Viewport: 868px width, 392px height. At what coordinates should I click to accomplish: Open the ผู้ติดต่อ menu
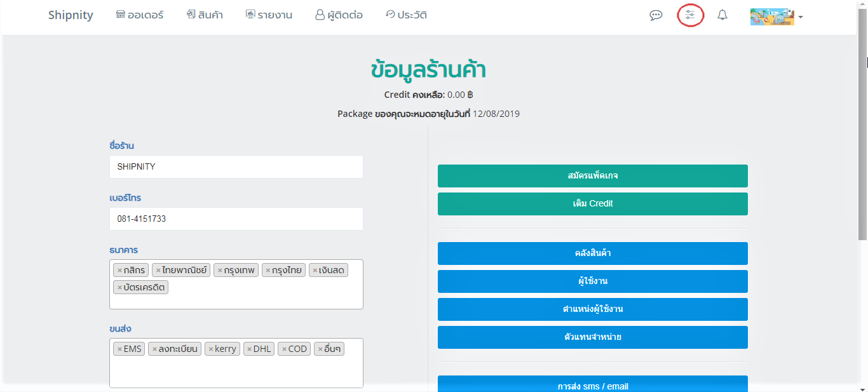(x=339, y=15)
